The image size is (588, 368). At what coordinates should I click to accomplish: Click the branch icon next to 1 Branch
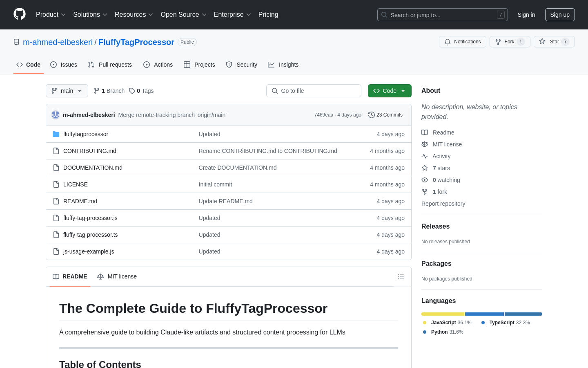click(97, 91)
